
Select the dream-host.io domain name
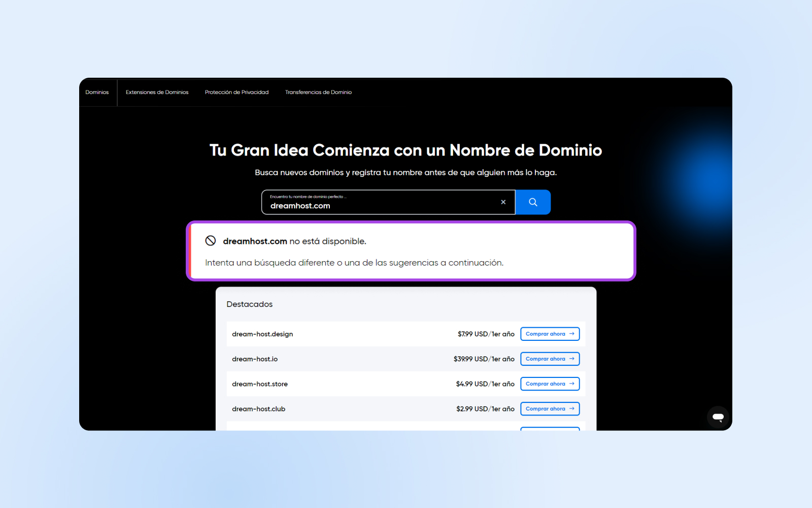coord(255,359)
